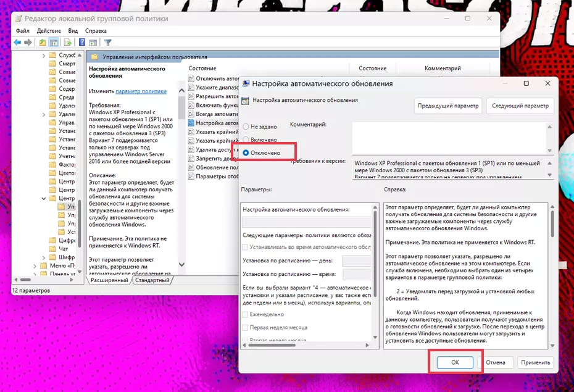Image resolution: width=574 pixels, height=392 pixels.
Task: Click the Export list toolbar icon
Action: click(68, 43)
